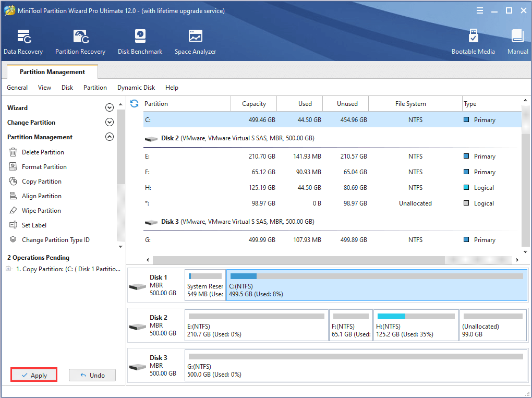Open Disk Benchmark
Image resolution: width=532 pixels, height=398 pixels.
[x=140, y=42]
